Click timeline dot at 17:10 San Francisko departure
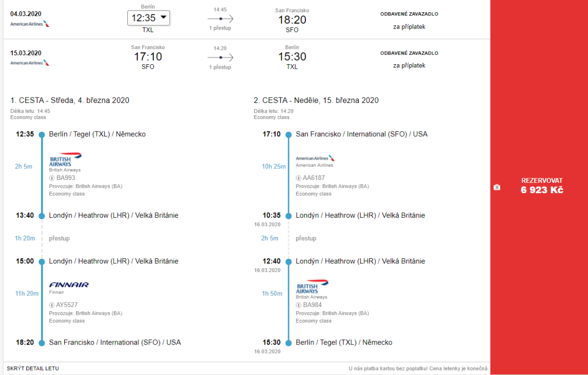588x375 pixels. click(289, 134)
